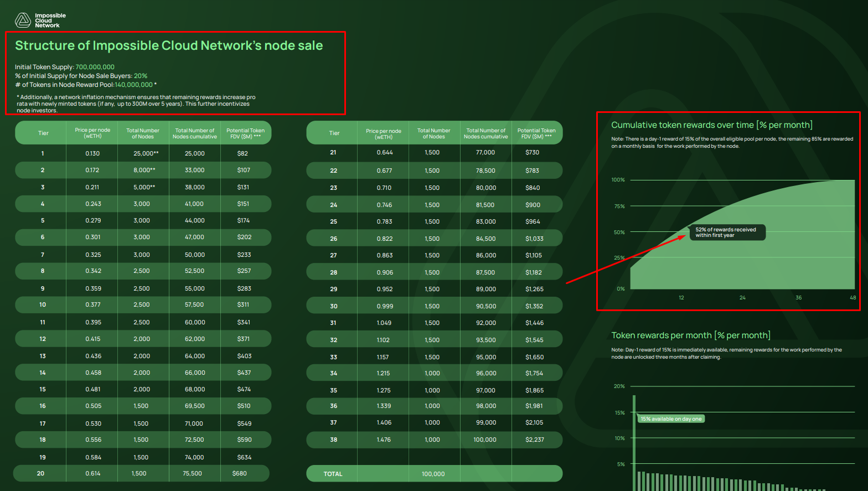The width and height of the screenshot is (868, 491).
Task: Click the $474 FDV value
Action: click(244, 389)
